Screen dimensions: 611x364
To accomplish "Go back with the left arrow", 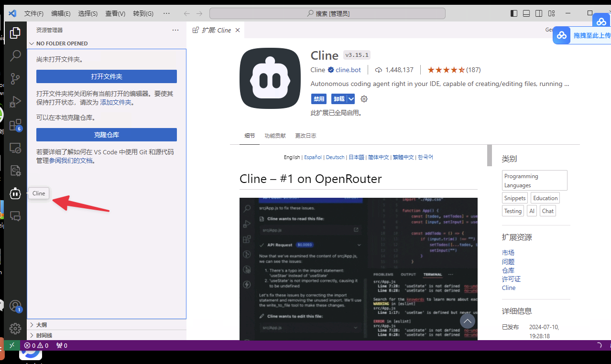I will 187,13.
